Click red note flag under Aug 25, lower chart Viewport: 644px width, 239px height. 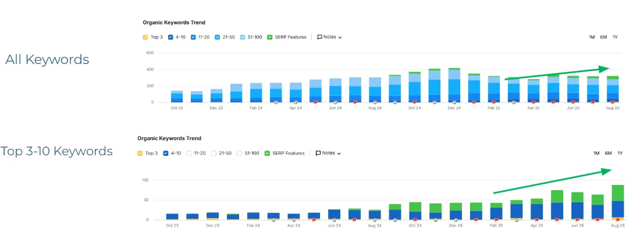pos(617,220)
